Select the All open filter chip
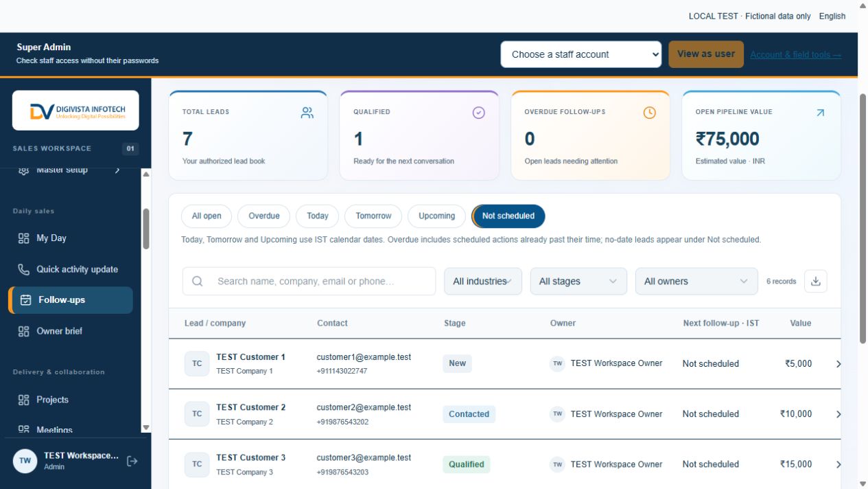Image resolution: width=868 pixels, height=489 pixels. click(207, 216)
